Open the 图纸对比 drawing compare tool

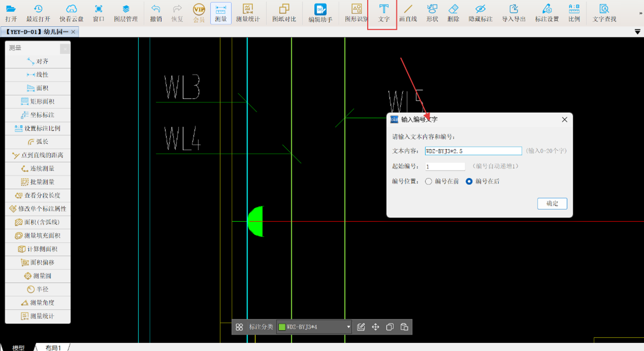tap(284, 13)
